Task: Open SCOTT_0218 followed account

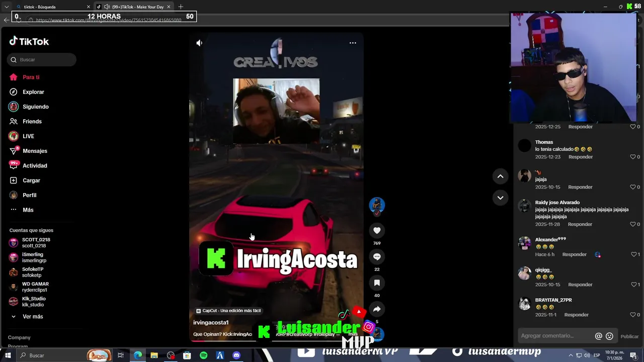Action: click(x=35, y=243)
